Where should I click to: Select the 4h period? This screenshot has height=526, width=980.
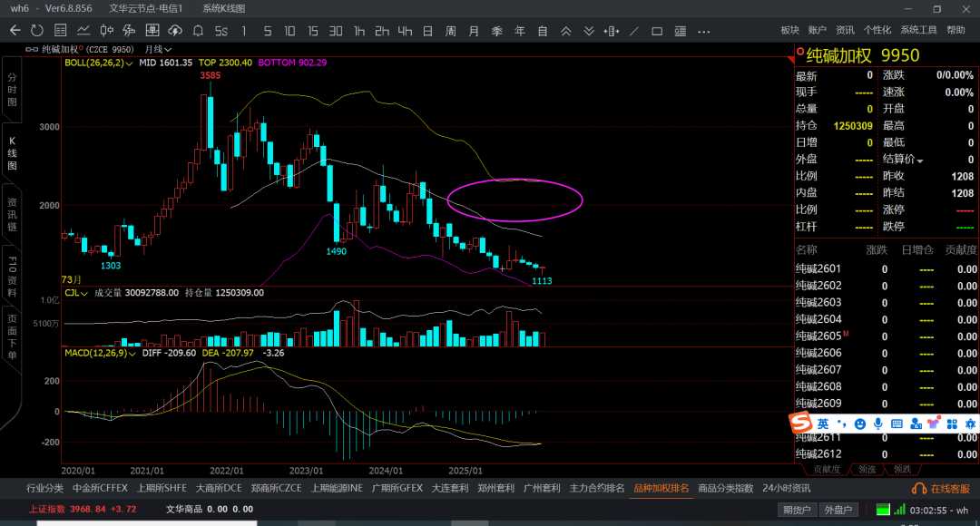405,31
